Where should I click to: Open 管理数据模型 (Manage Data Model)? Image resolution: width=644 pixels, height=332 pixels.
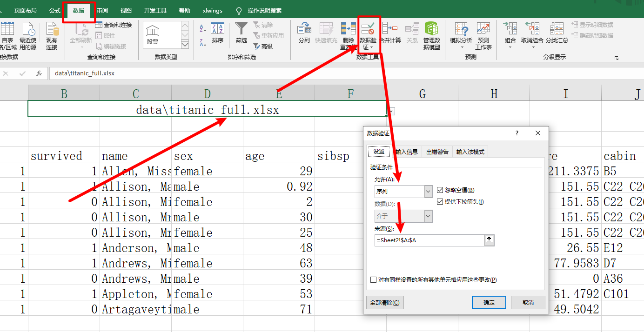[x=431, y=36]
